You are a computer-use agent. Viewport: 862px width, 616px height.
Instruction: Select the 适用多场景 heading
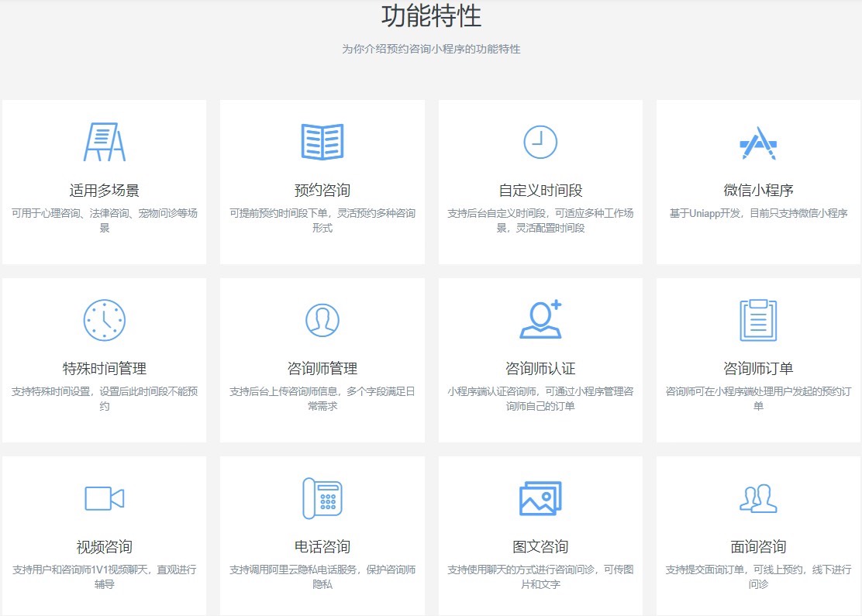pyautogui.click(x=105, y=190)
